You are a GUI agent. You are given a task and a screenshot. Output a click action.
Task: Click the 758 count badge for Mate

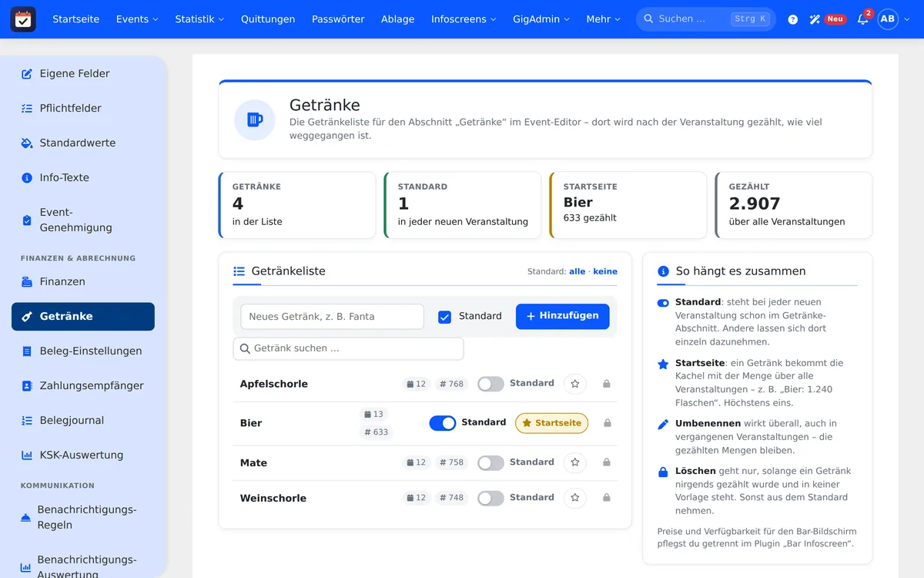click(x=452, y=462)
